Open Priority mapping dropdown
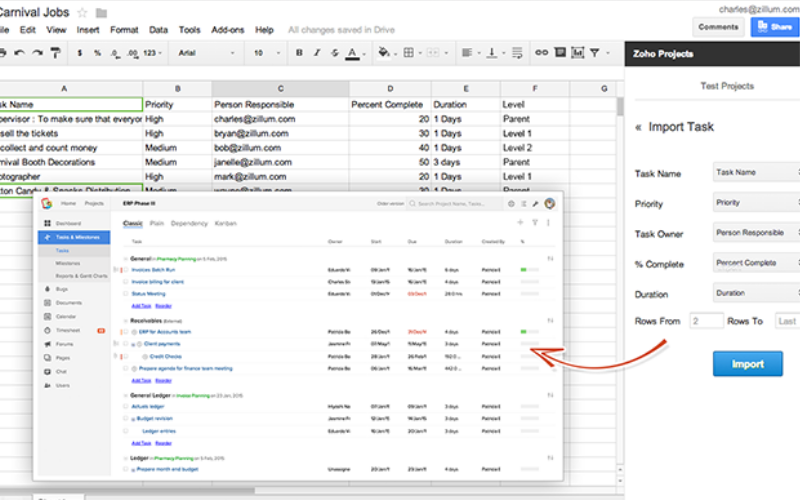The height and width of the screenshot is (500, 800). (756, 203)
